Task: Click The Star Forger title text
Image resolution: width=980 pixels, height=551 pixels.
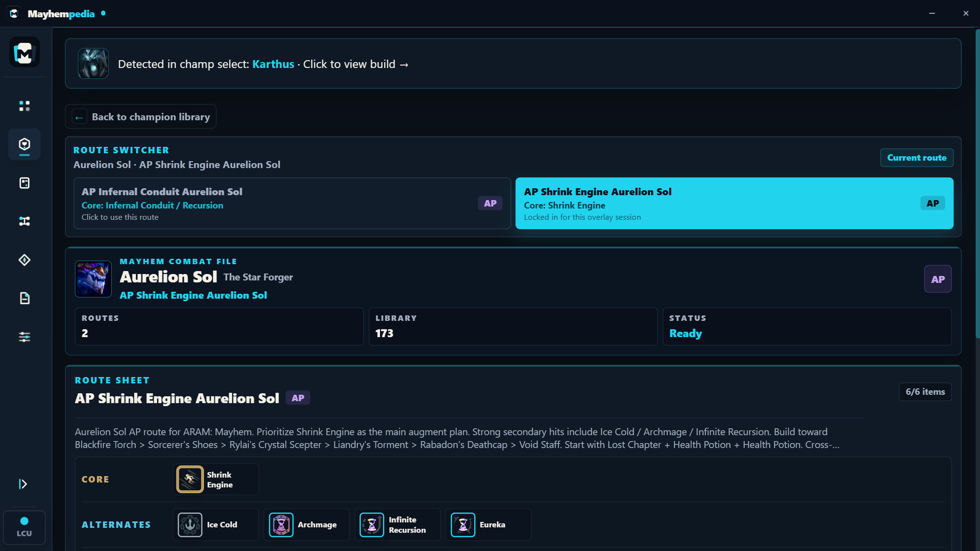Action: [x=258, y=277]
